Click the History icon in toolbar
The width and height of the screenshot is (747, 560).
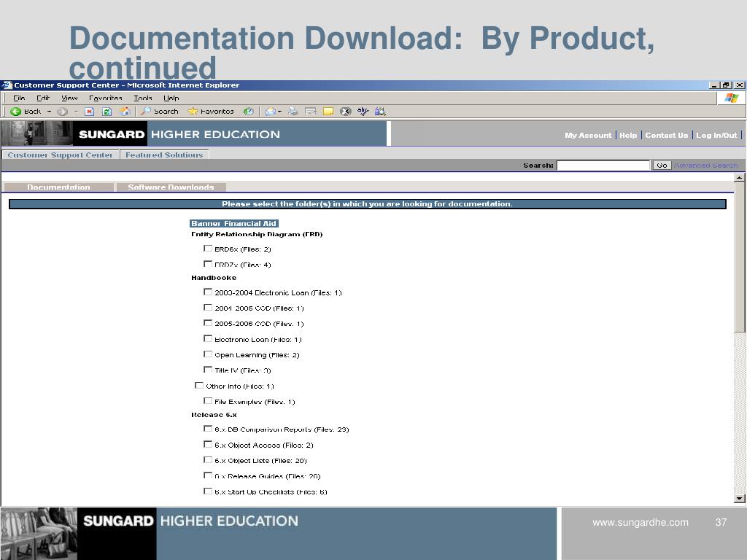coord(248,112)
